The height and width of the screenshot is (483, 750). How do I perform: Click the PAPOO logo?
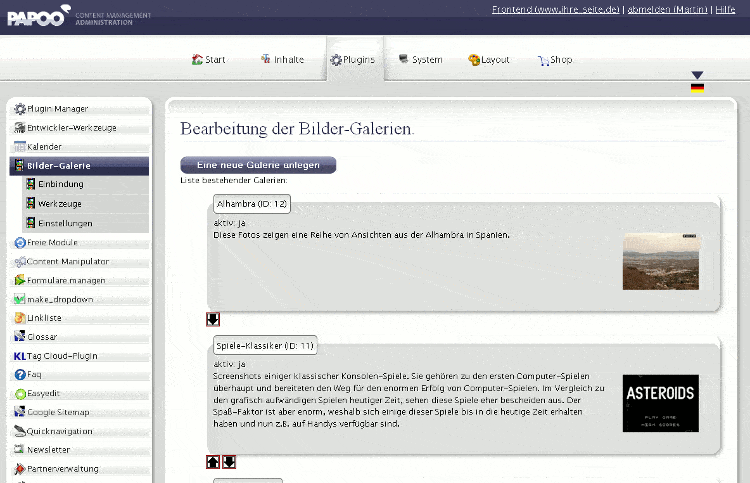(x=39, y=16)
